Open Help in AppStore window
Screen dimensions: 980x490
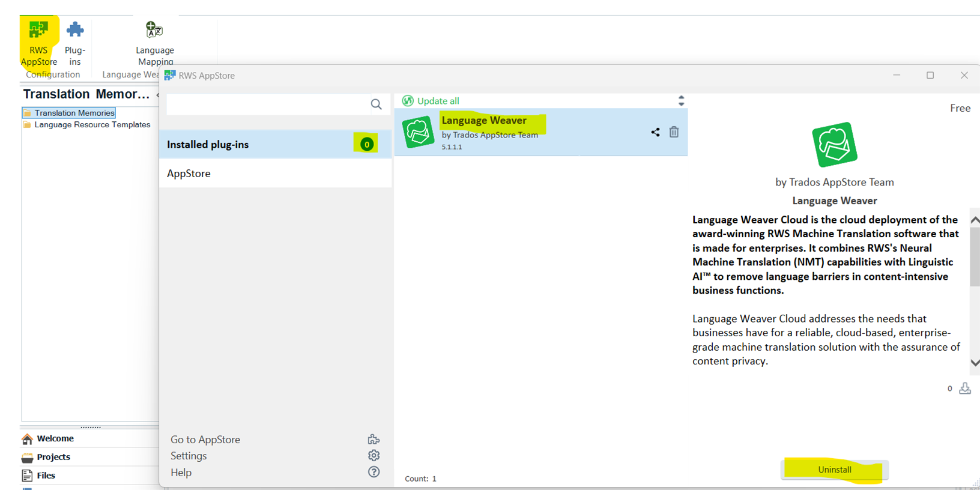181,473
